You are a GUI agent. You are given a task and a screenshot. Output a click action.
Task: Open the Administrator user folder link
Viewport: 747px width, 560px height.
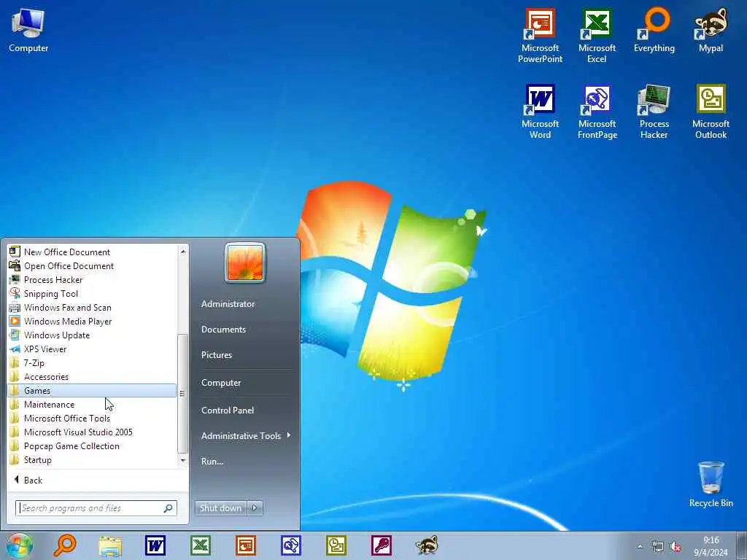[x=228, y=304]
